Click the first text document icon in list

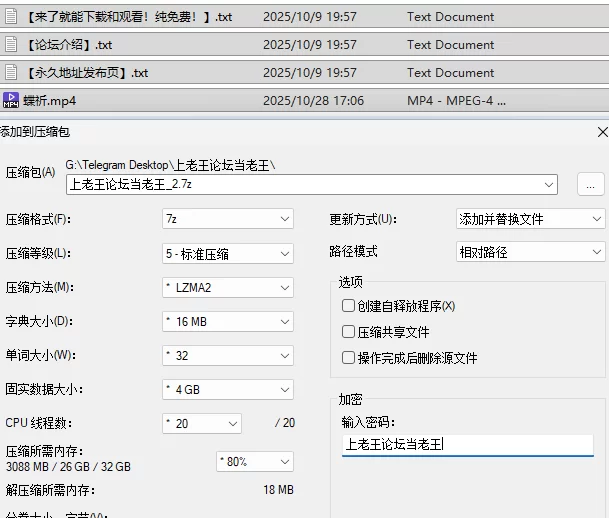pos(11,16)
